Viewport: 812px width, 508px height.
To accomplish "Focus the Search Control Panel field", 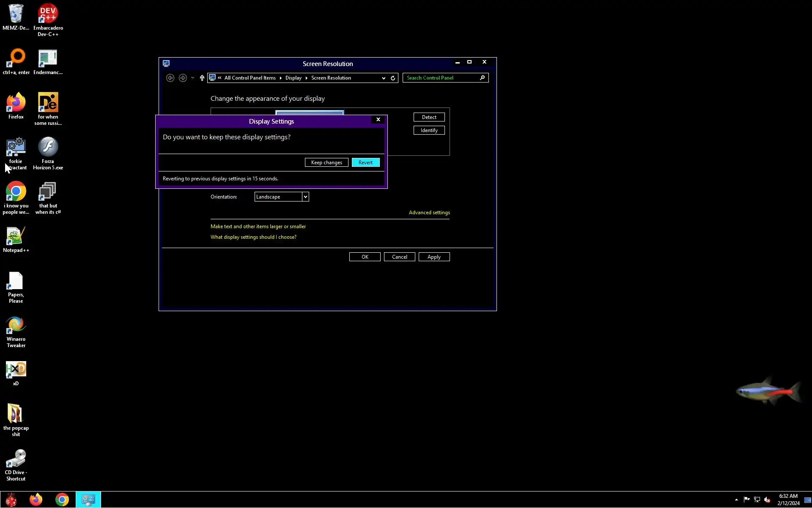I will [x=440, y=78].
